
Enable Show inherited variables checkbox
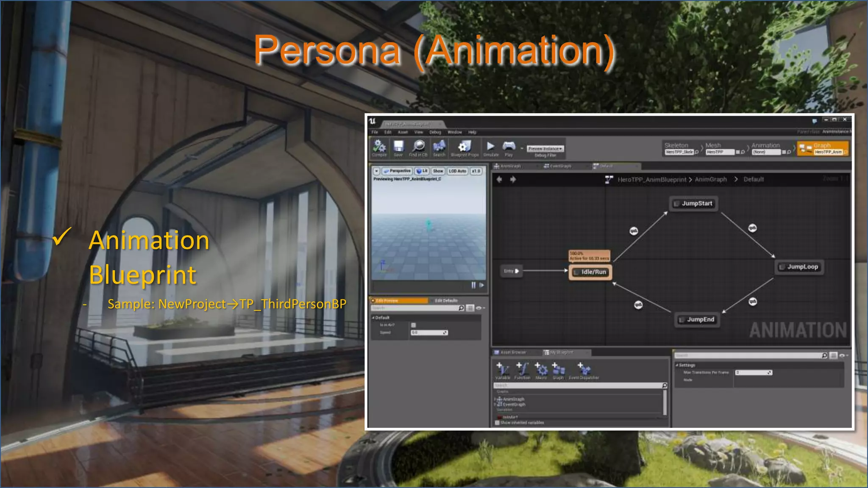point(498,423)
